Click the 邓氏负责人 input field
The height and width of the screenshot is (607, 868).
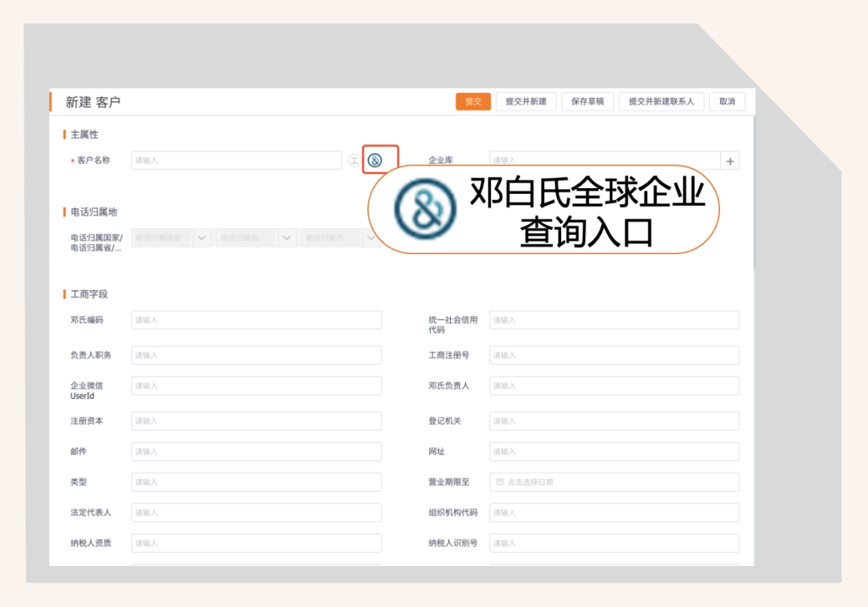pos(615,385)
